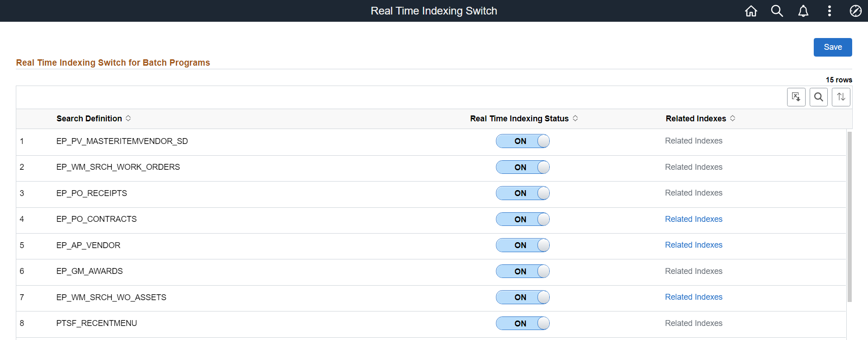Click the Related Indexes column header
868x340 pixels.
click(x=696, y=119)
